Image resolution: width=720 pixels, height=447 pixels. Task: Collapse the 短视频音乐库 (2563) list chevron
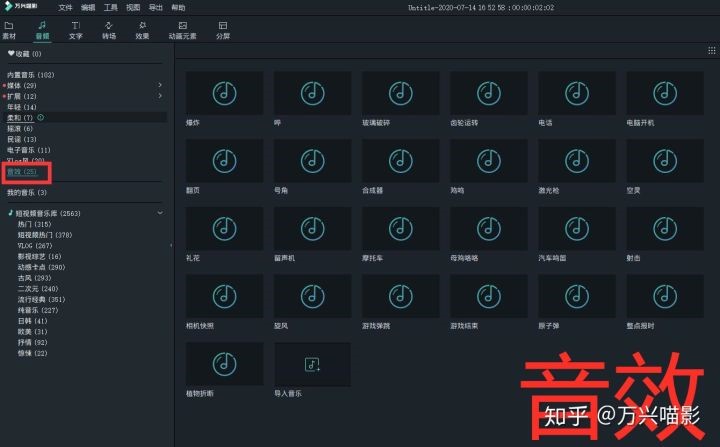click(x=160, y=213)
